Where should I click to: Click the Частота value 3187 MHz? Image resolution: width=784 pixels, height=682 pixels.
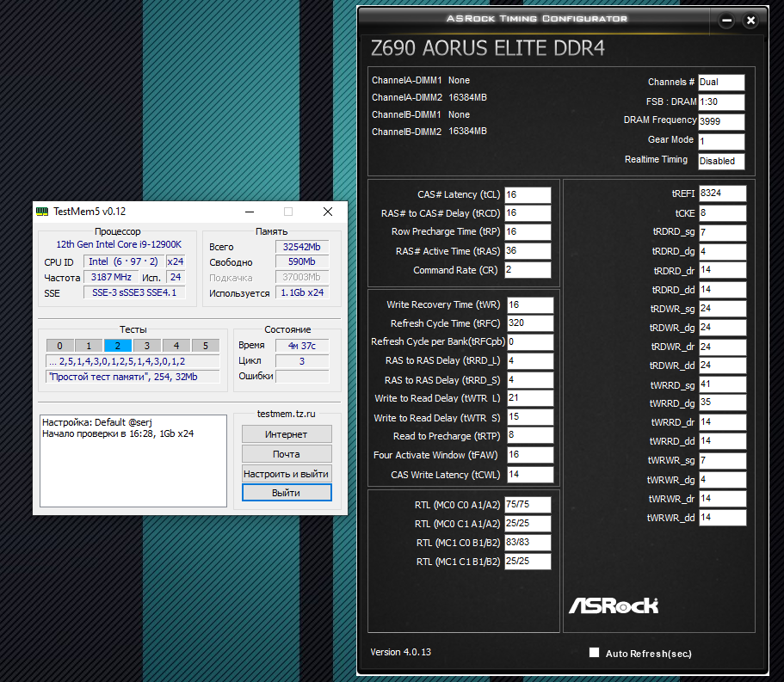[111, 277]
